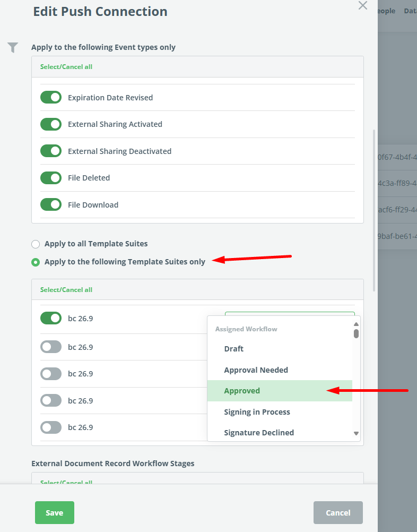Disable the File Deleted event toggle
Screen dimensions: 417x532
pos(51,178)
